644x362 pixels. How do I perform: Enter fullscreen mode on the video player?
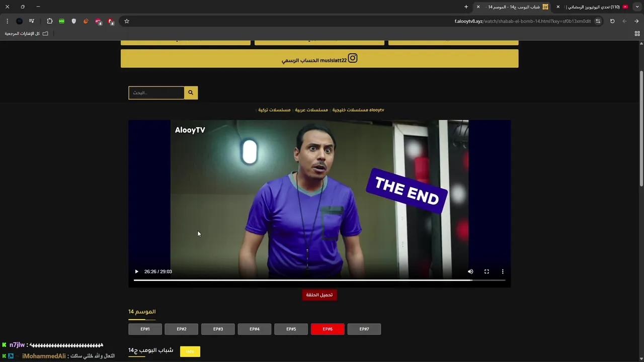tap(487, 271)
